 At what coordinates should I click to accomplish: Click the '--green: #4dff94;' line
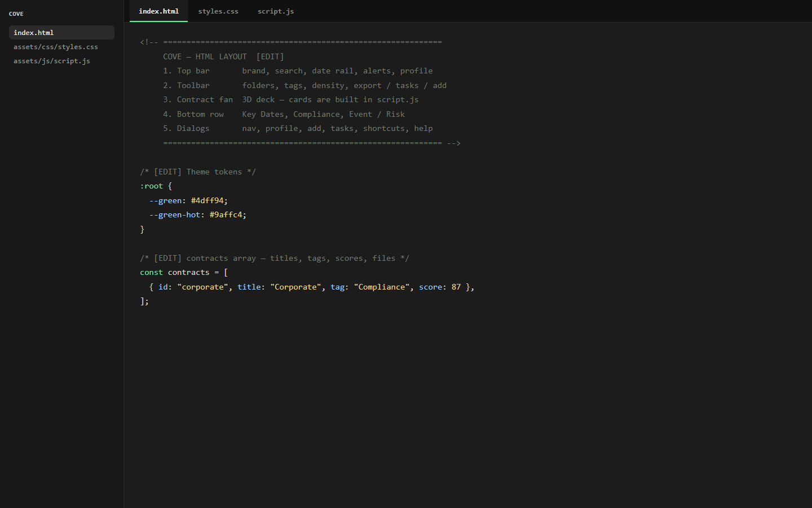[188, 201]
